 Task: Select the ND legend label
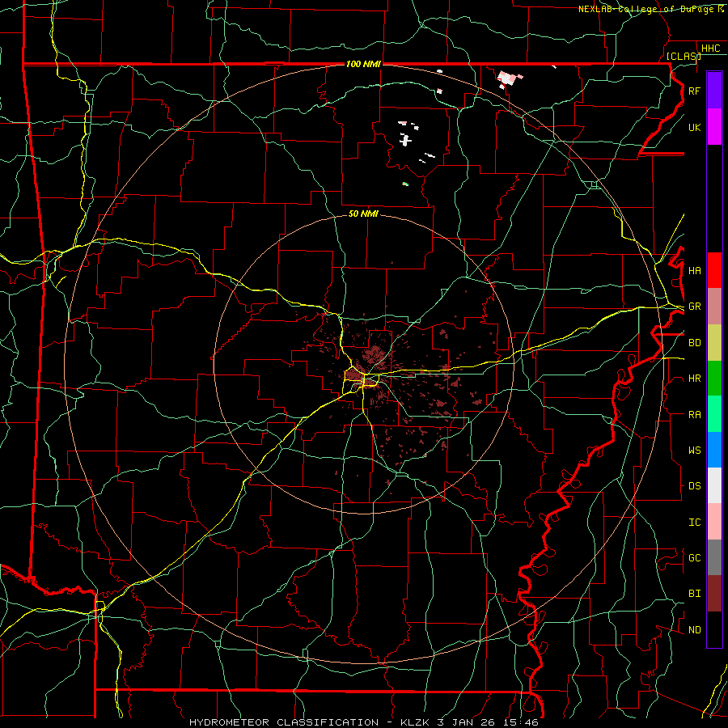click(694, 630)
